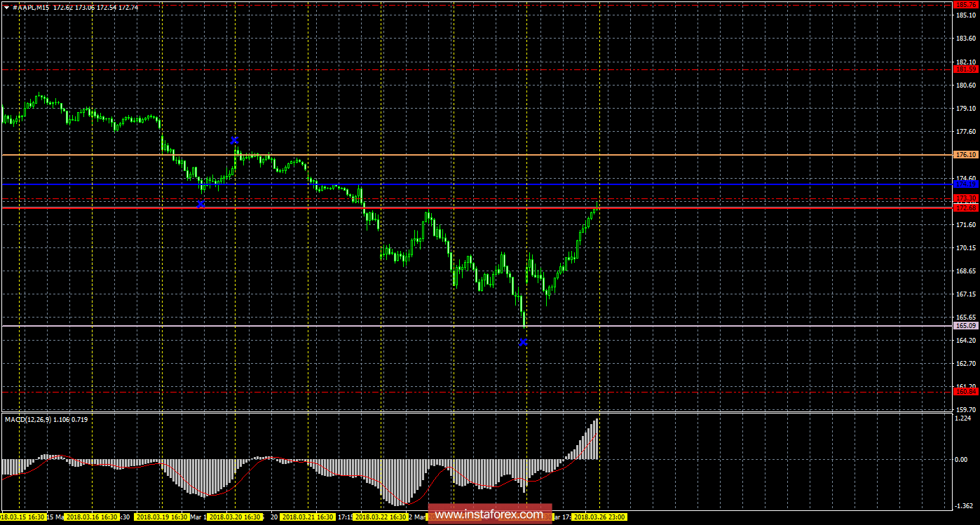980x525 pixels.
Task: Click the triangle arrow beside the #AAPL,M15 title
Action: click(6, 6)
